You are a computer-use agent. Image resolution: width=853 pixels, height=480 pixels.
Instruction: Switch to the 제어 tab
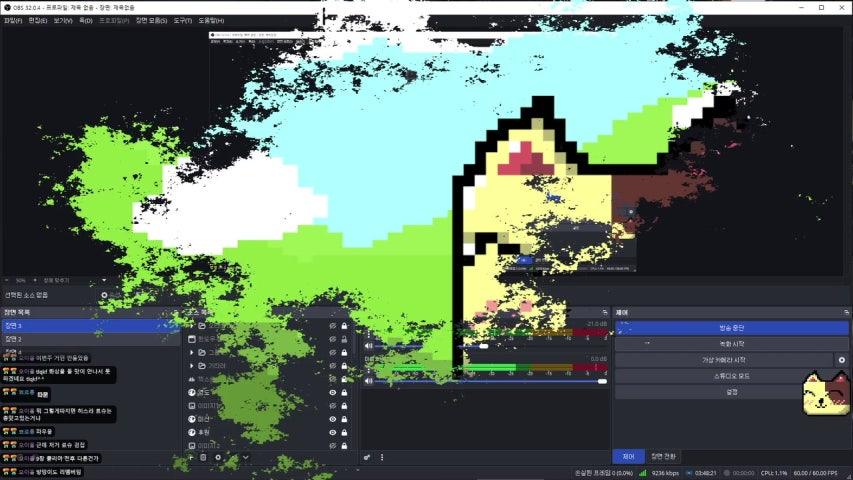[628, 457]
